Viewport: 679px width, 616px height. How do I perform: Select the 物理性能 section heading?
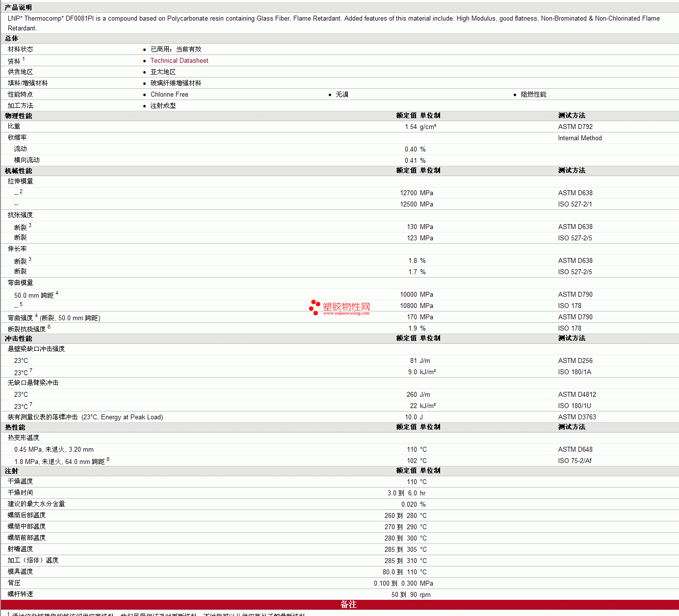coord(18,116)
